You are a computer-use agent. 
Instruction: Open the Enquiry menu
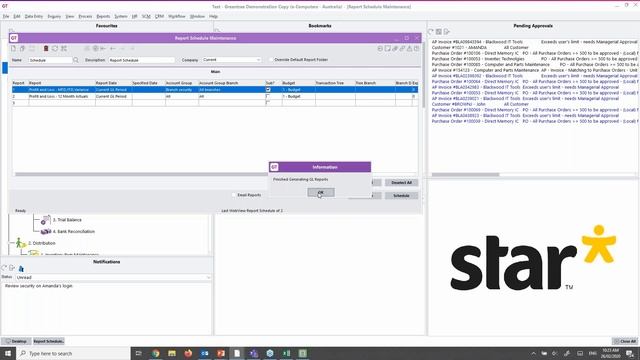pyautogui.click(x=54, y=16)
